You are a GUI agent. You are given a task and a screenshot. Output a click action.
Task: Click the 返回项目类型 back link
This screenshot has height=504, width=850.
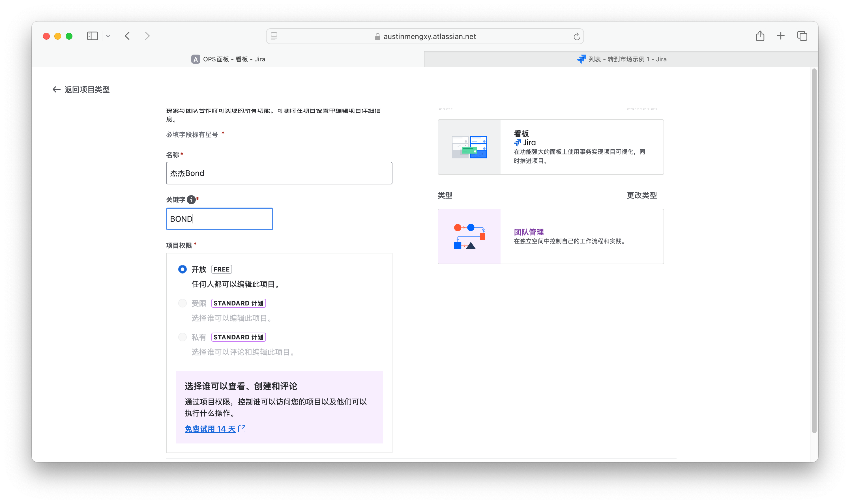[x=81, y=89]
